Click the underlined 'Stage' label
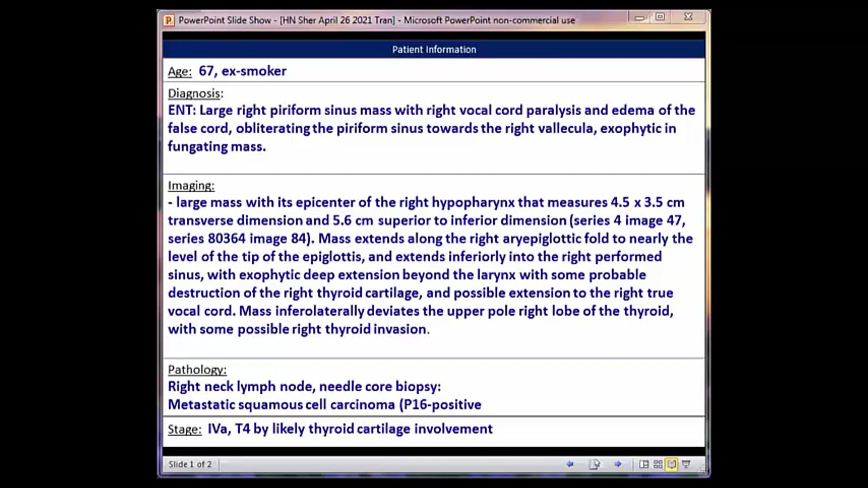This screenshot has width=868, height=488. (x=184, y=429)
